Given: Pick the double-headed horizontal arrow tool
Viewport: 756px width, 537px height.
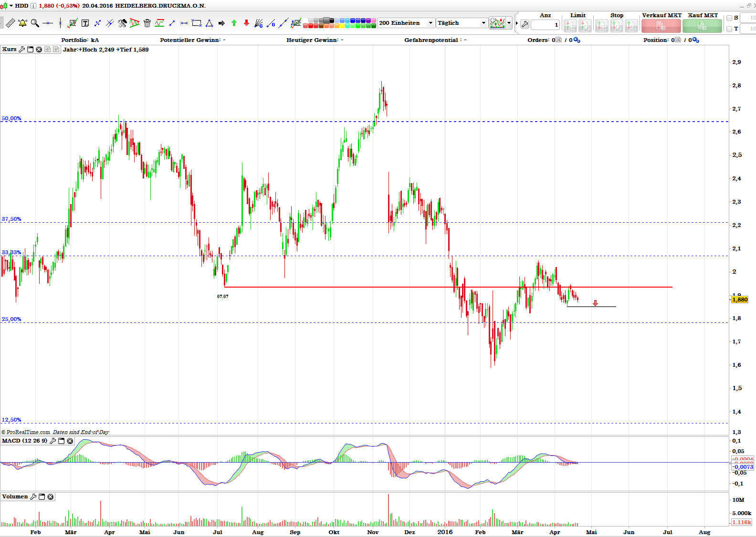Looking at the screenshot, I should [x=184, y=23].
